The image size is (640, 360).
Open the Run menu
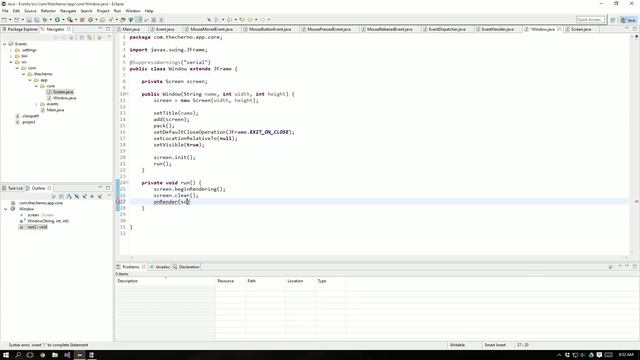click(118, 11)
